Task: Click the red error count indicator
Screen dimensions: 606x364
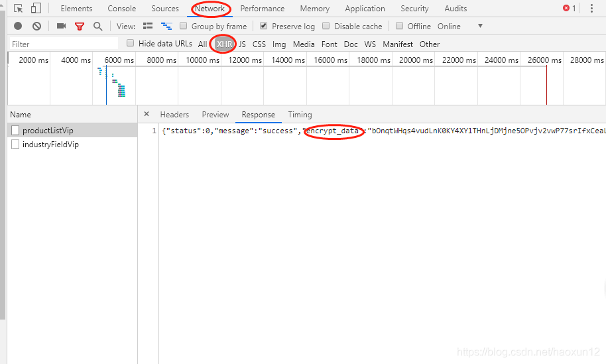Action: pyautogui.click(x=570, y=8)
